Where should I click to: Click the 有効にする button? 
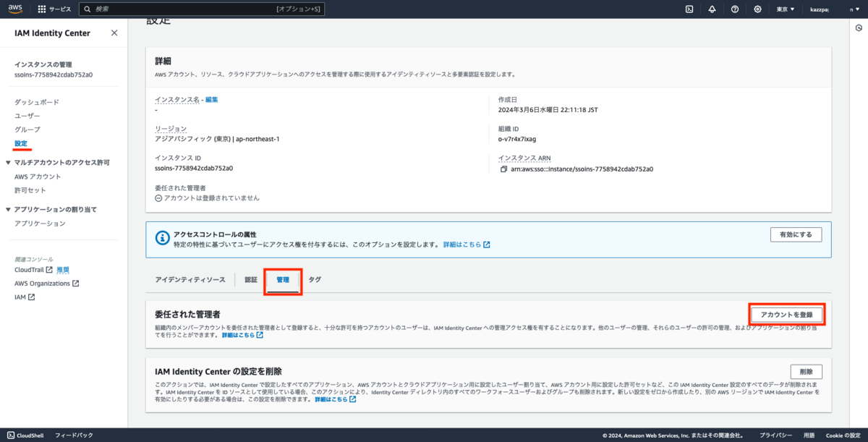coord(796,234)
